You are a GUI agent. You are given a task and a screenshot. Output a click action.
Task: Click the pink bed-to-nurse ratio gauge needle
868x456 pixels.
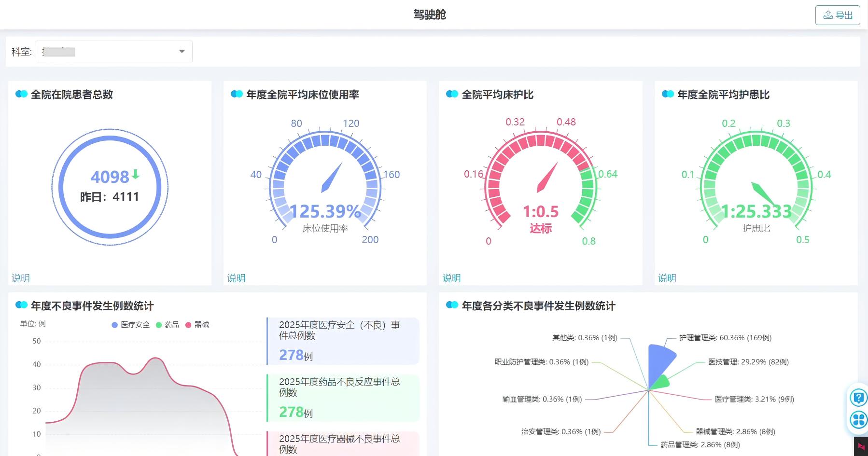coord(547,177)
